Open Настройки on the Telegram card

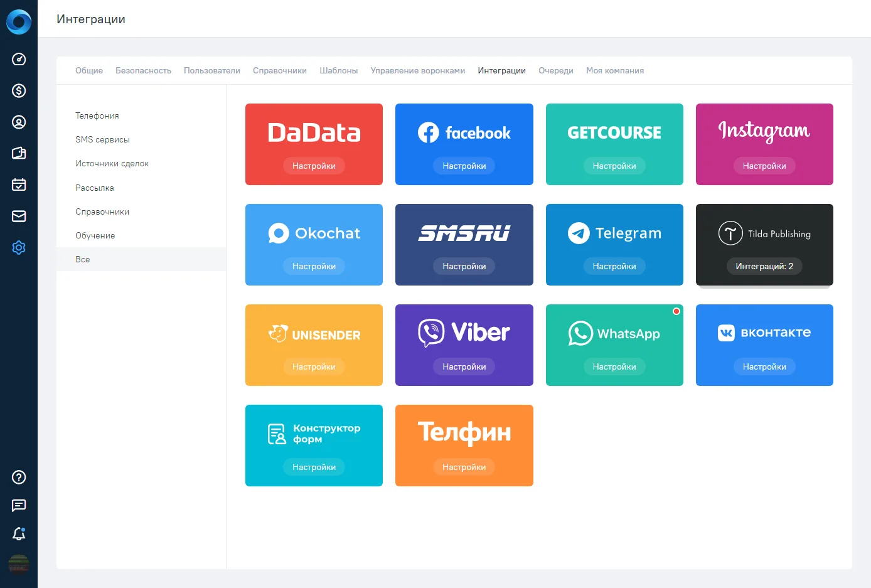(x=614, y=266)
